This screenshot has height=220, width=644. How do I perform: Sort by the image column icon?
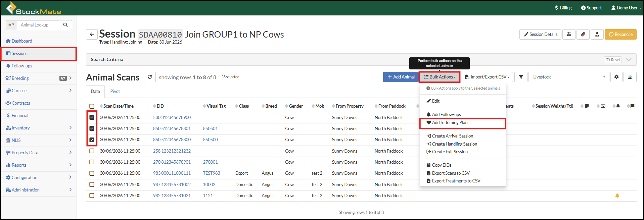pyautogui.click(x=603, y=106)
